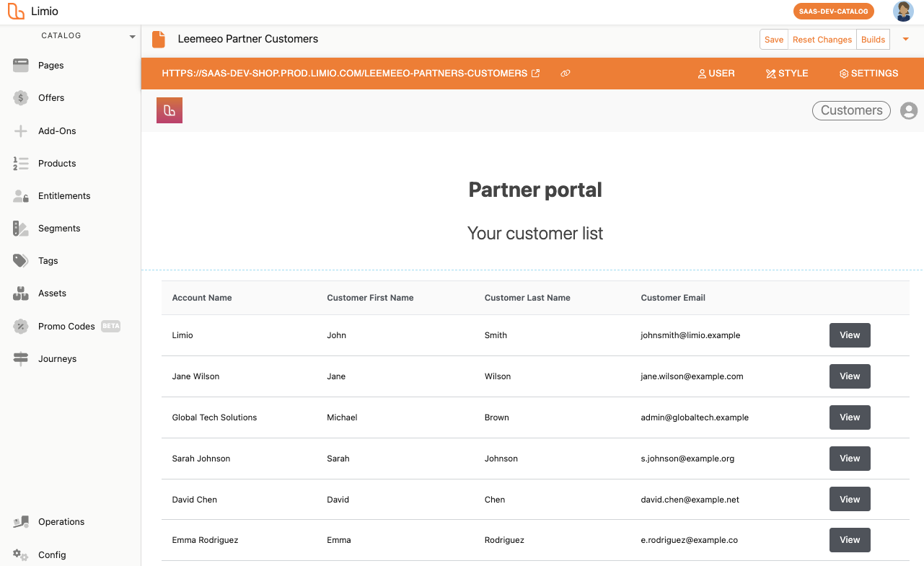Click the Offers dollar badge icon
The height and width of the screenshot is (566, 924).
point(21,98)
